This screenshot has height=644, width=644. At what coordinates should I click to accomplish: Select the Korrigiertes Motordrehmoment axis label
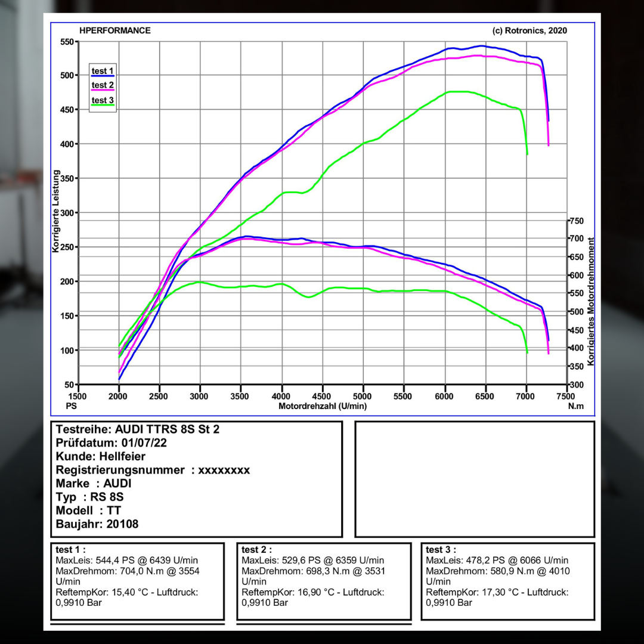click(591, 301)
